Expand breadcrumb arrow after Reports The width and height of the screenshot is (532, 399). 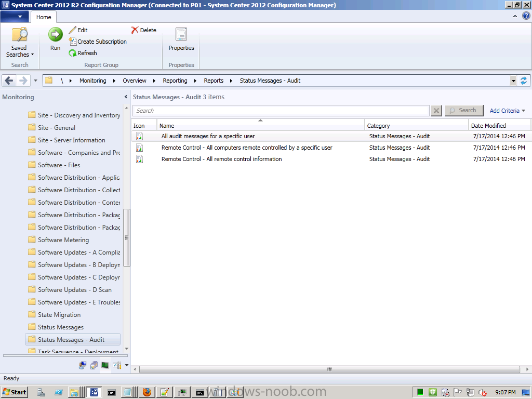click(x=231, y=81)
